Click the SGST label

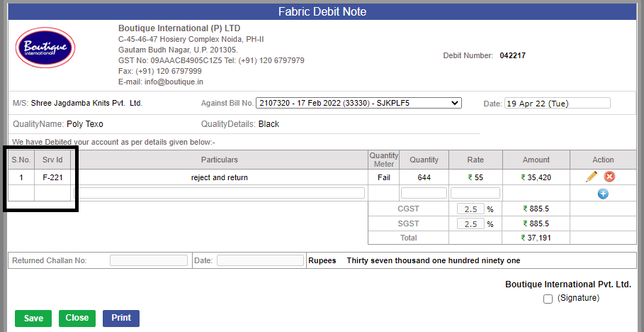pos(408,223)
